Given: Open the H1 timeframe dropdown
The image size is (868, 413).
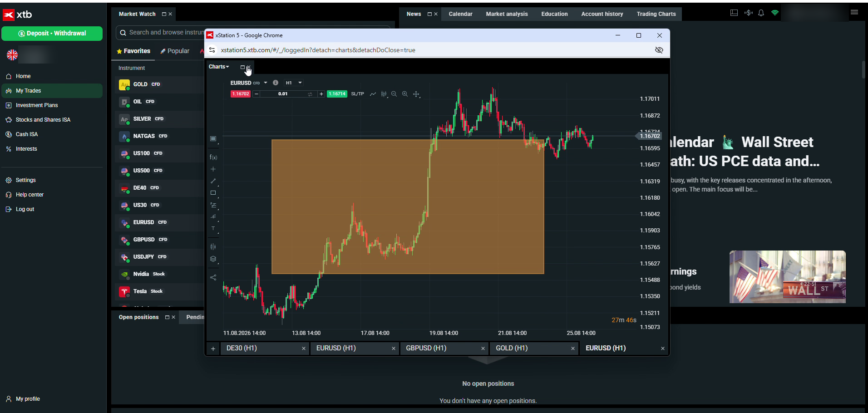Looking at the screenshot, I should point(294,83).
